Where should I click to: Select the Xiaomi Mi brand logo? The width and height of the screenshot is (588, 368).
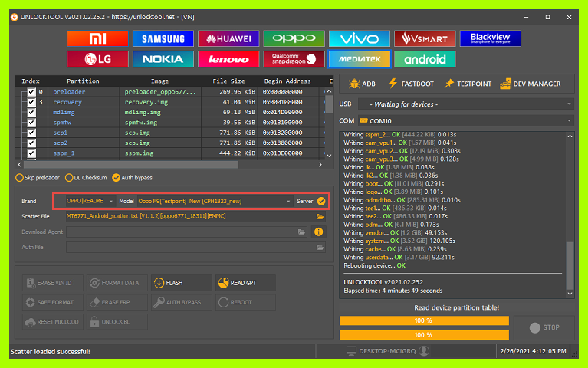coord(97,38)
